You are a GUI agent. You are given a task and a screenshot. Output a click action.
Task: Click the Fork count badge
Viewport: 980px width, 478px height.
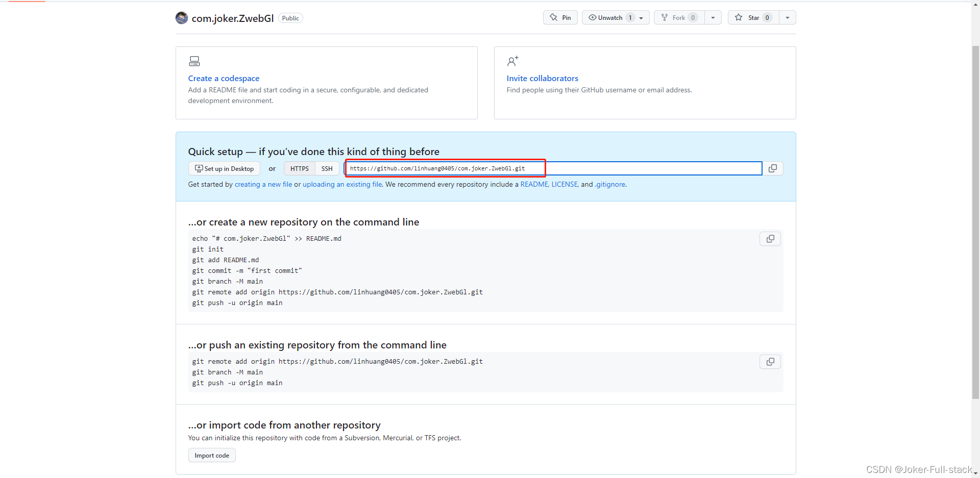point(693,17)
